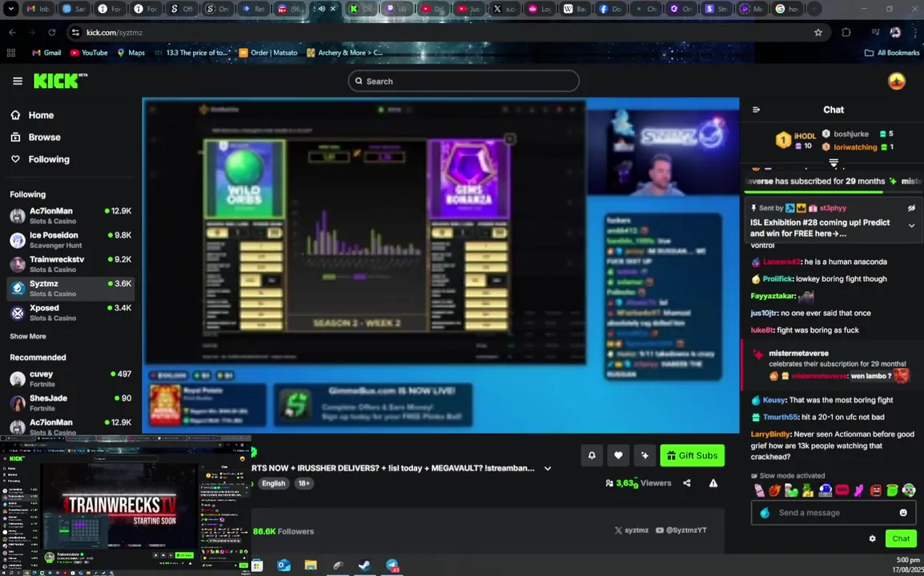This screenshot has width=924, height=576.
Task: Open File Explorer from taskbar
Action: (311, 566)
